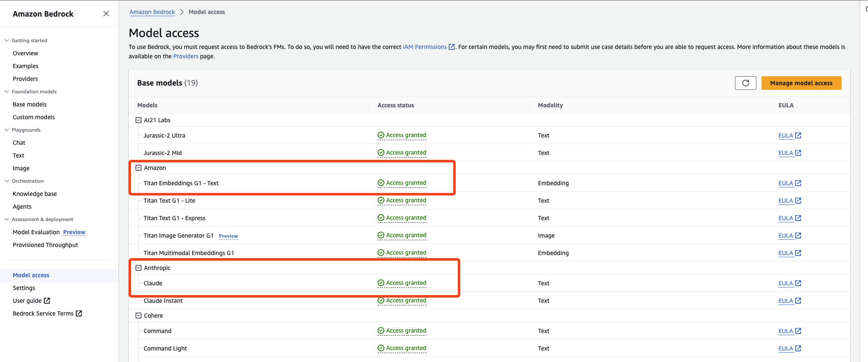This screenshot has width=868, height=362.
Task: Collapse the Orchestration nav section
Action: pos(7,181)
